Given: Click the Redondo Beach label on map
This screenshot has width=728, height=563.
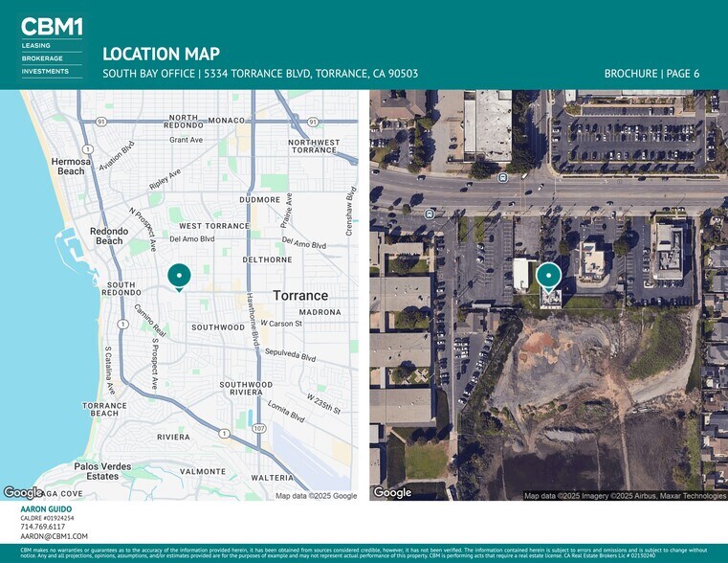Looking at the screenshot, I should coord(106,236).
